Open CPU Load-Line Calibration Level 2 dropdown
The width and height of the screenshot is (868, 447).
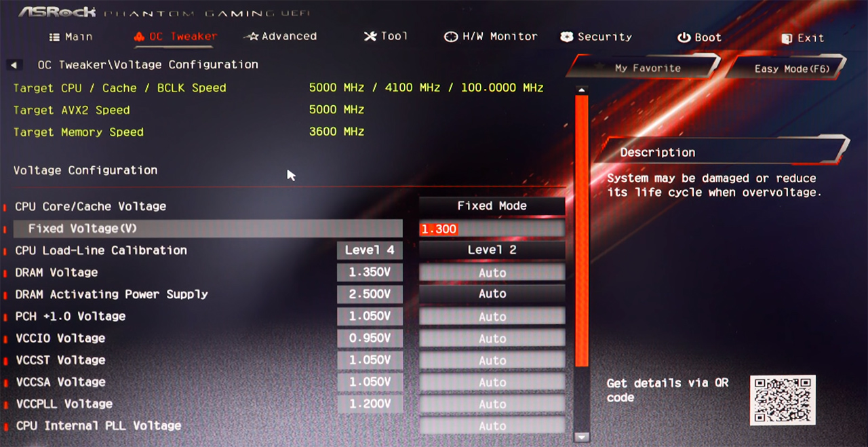pyautogui.click(x=492, y=250)
